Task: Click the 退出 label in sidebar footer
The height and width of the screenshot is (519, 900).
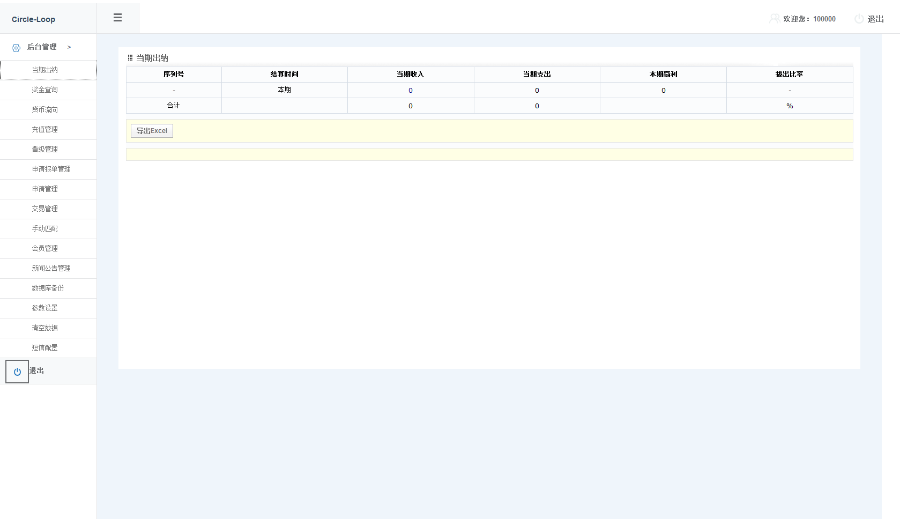Action: pyautogui.click(x=37, y=371)
